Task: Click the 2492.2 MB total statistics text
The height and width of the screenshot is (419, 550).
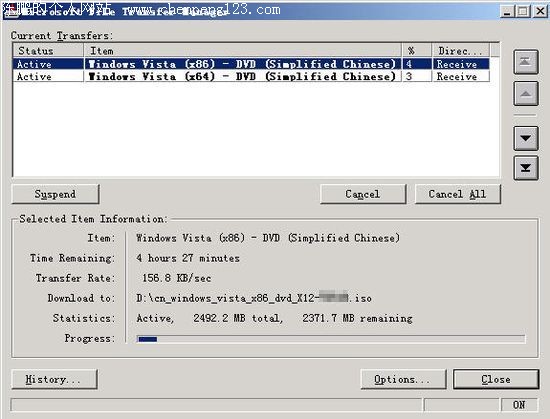Action: (238, 318)
